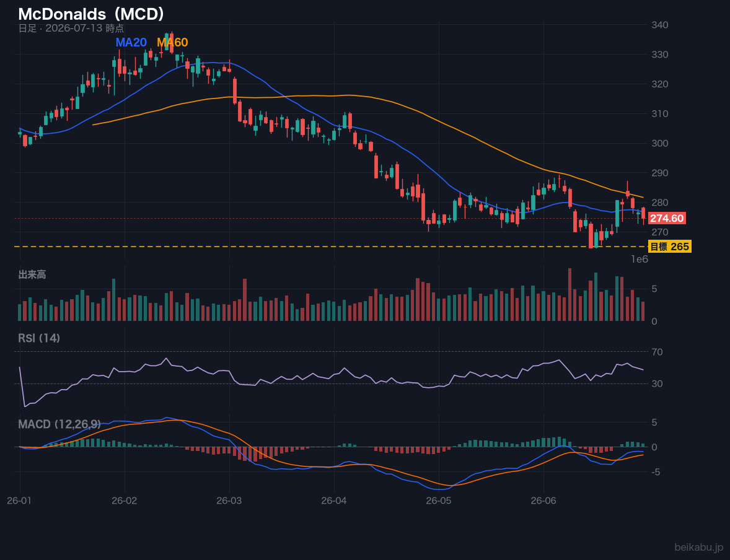This screenshot has width=730, height=560.
Task: Click the RSI (14) panel label
Action: tap(39, 338)
